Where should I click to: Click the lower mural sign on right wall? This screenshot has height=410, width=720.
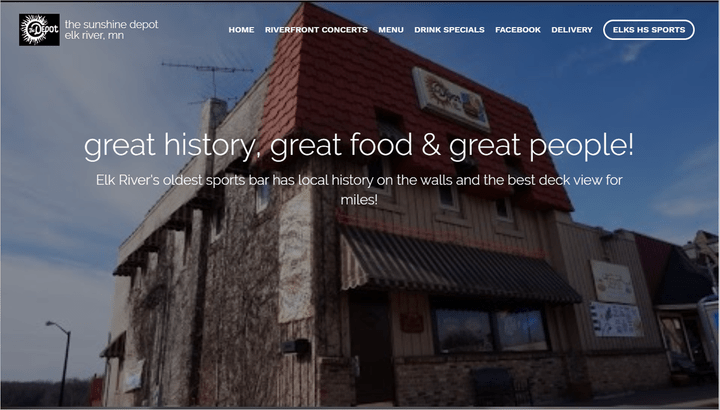click(x=616, y=319)
